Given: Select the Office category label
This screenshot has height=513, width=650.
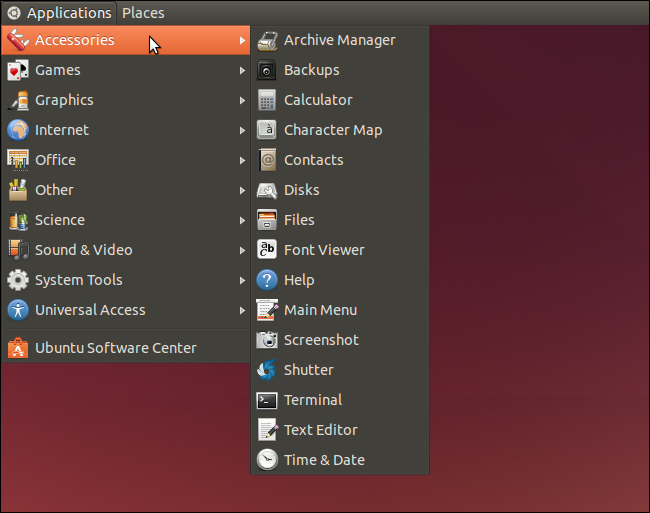Looking at the screenshot, I should 56,160.
